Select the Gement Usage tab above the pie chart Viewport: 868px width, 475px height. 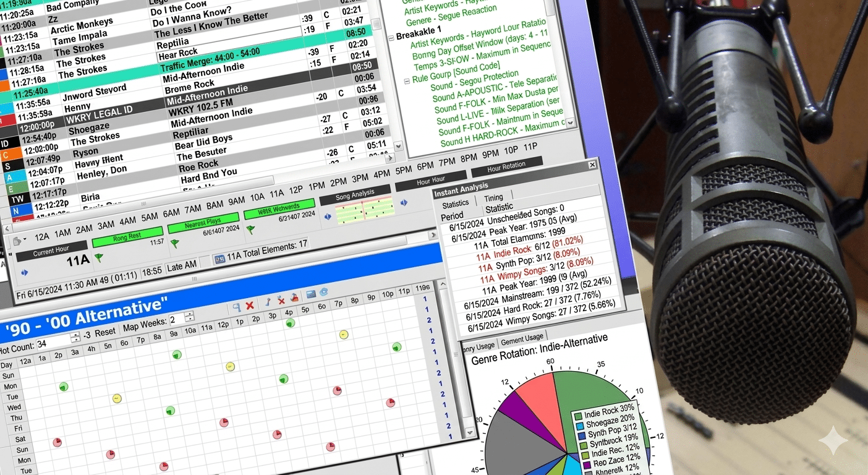(x=522, y=340)
